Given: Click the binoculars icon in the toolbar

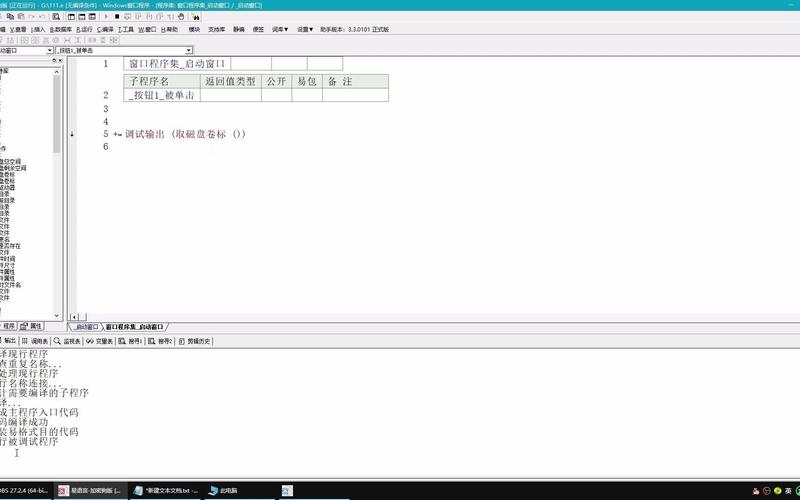Looking at the screenshot, I should point(196,17).
